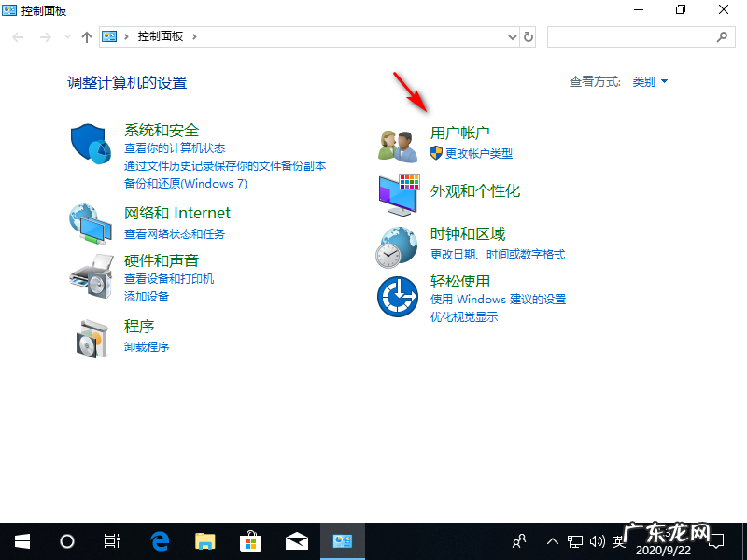
Task: Click inside the search box
Action: tap(641, 36)
